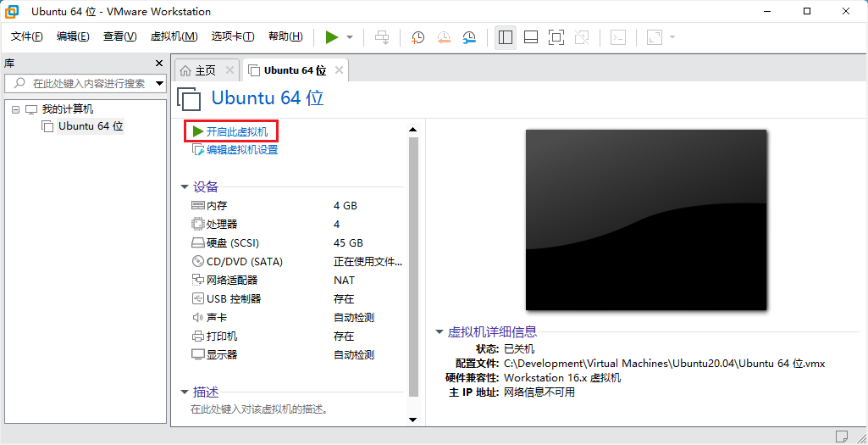868x445 pixels.
Task: Open the 虚拟机 menu
Action: (x=174, y=36)
